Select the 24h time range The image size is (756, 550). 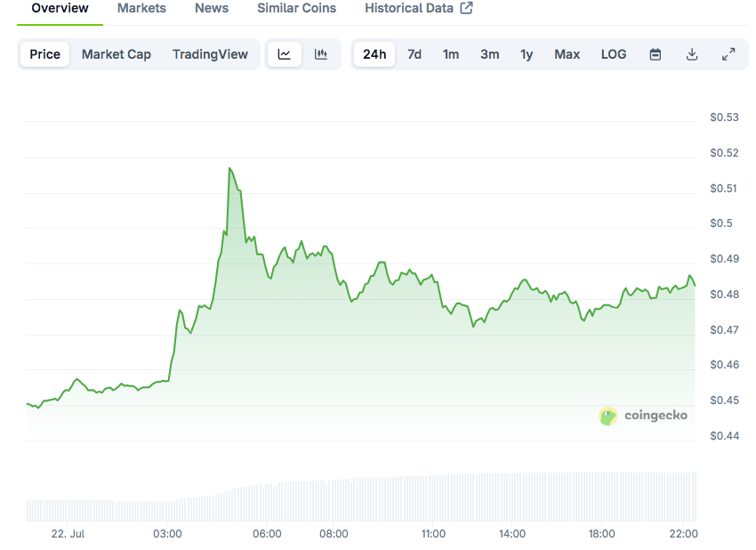(x=374, y=54)
